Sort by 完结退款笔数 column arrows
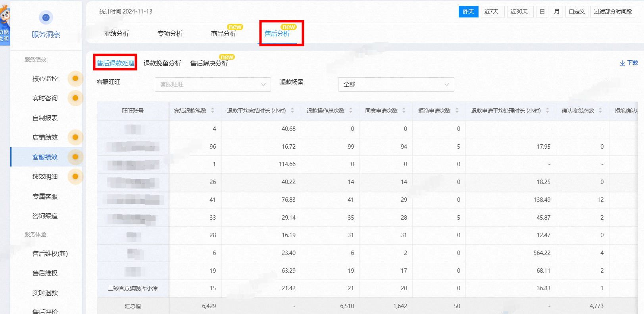644x314 pixels. 213,111
